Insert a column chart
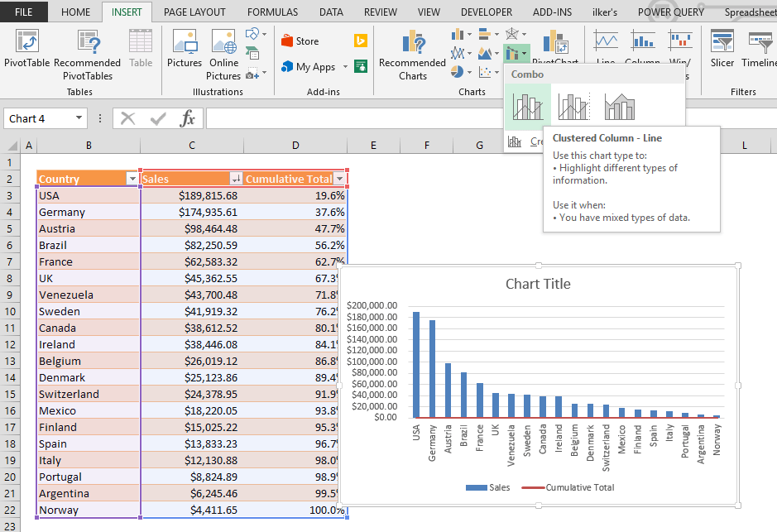This screenshot has width=777, height=532. point(458,34)
